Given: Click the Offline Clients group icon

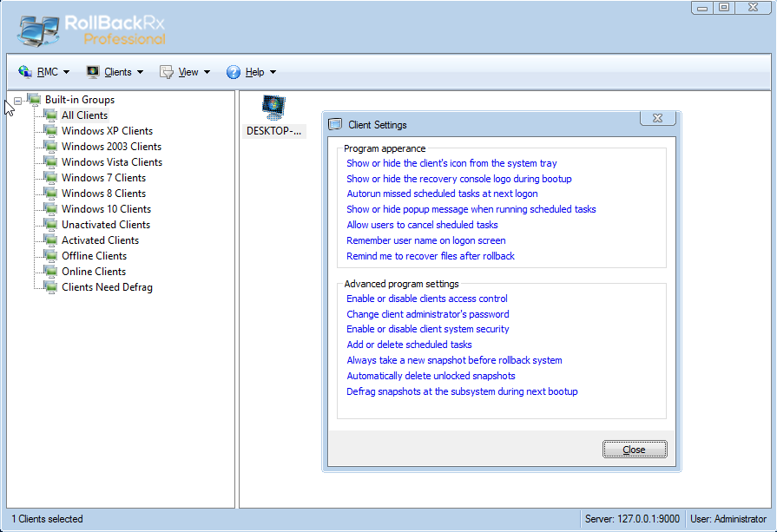Looking at the screenshot, I should tap(50, 256).
